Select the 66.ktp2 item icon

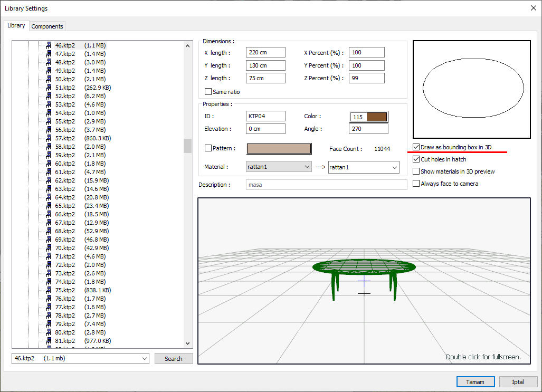tap(48, 214)
